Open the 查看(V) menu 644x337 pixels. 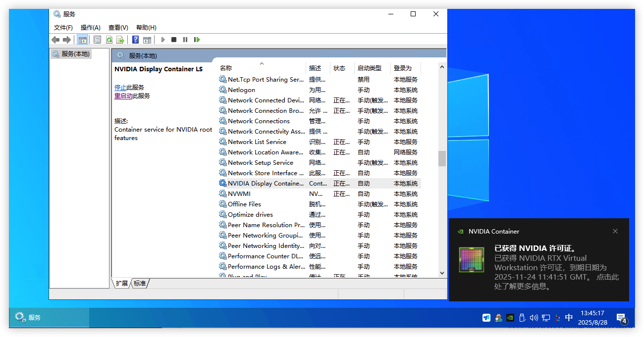(118, 28)
